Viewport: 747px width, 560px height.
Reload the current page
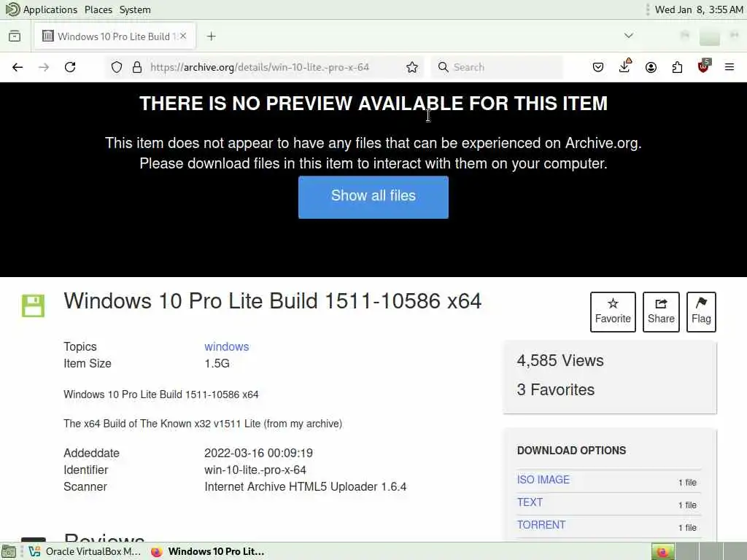tap(70, 67)
